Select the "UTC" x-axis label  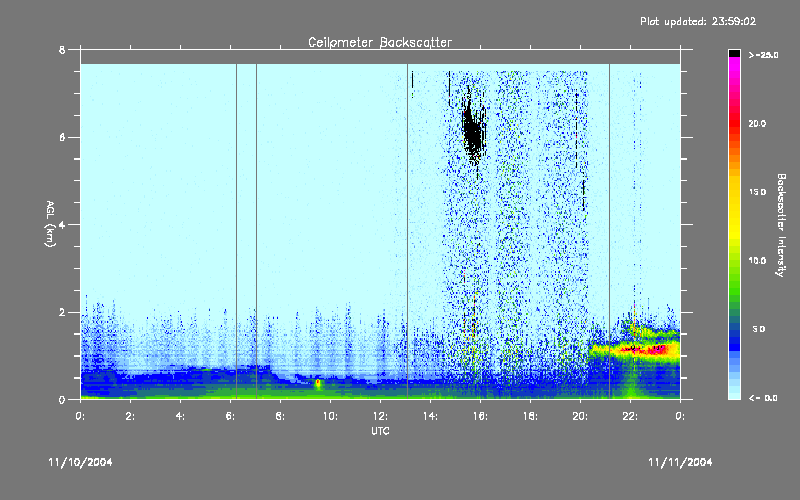[380, 431]
